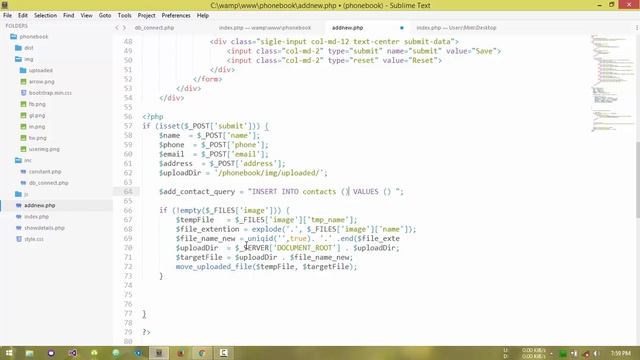
Task: Open the Help menu
Action: [203, 16]
